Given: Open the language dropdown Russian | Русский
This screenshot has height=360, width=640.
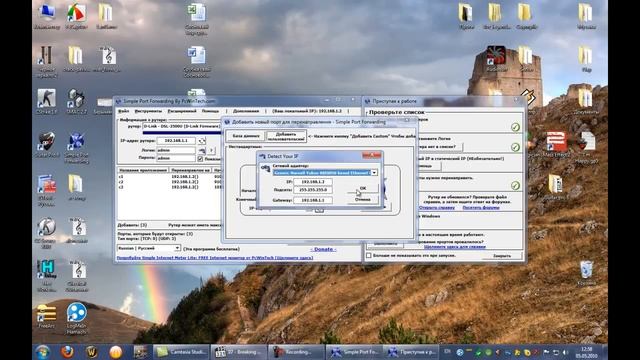Looking at the screenshot, I should pos(149,248).
